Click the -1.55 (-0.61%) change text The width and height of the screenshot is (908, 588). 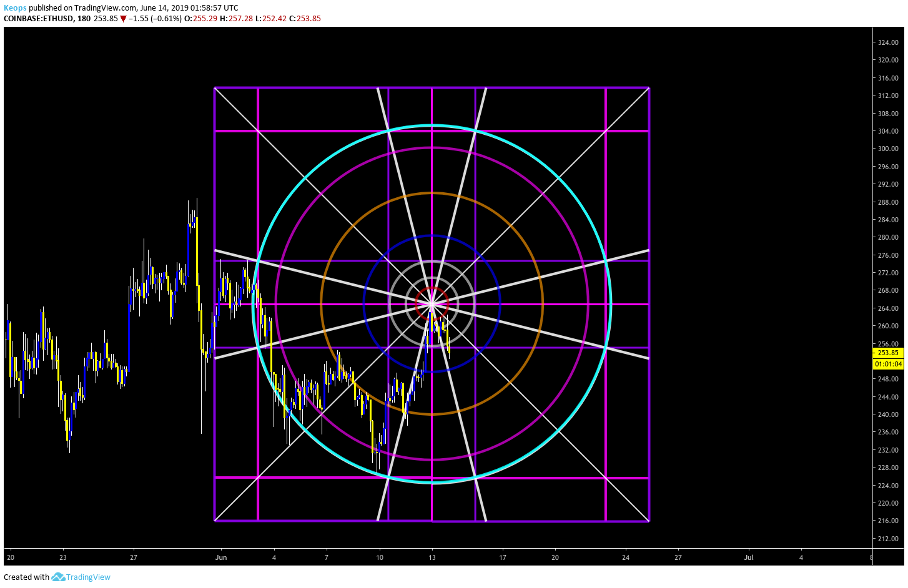155,19
